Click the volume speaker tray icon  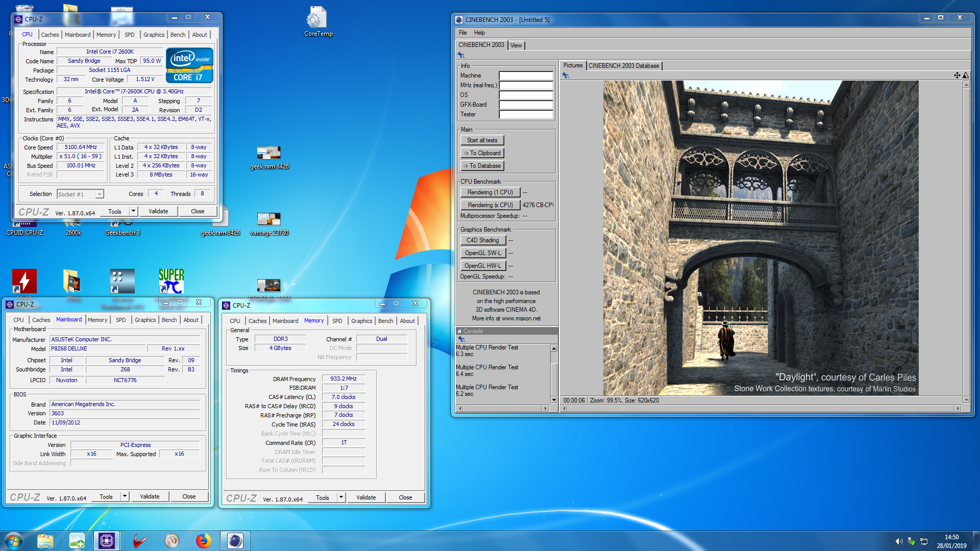tap(899, 541)
